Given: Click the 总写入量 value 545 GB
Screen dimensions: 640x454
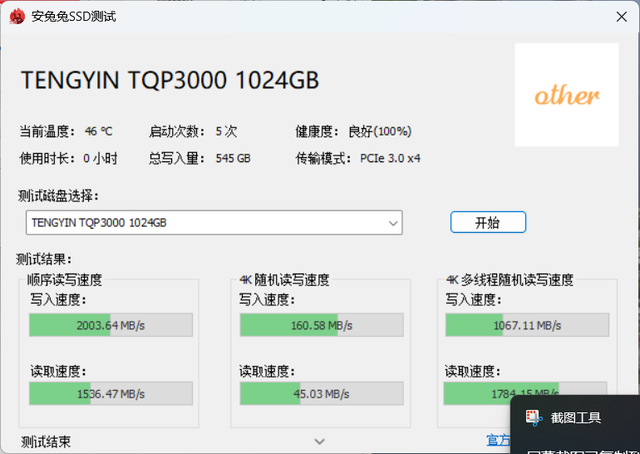Looking at the screenshot, I should pos(233,158).
